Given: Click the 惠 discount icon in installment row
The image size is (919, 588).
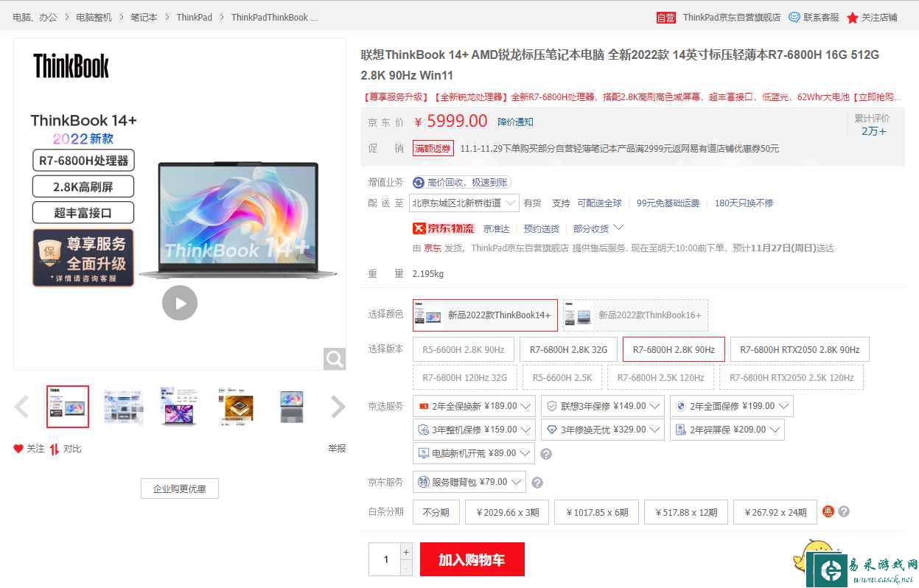Looking at the screenshot, I should [x=828, y=511].
